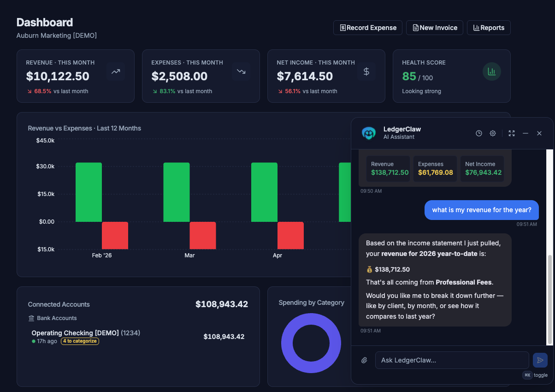This screenshot has width=555, height=392.
Task: Click the Revenue $138,712.50 card in chat
Action: point(388,169)
